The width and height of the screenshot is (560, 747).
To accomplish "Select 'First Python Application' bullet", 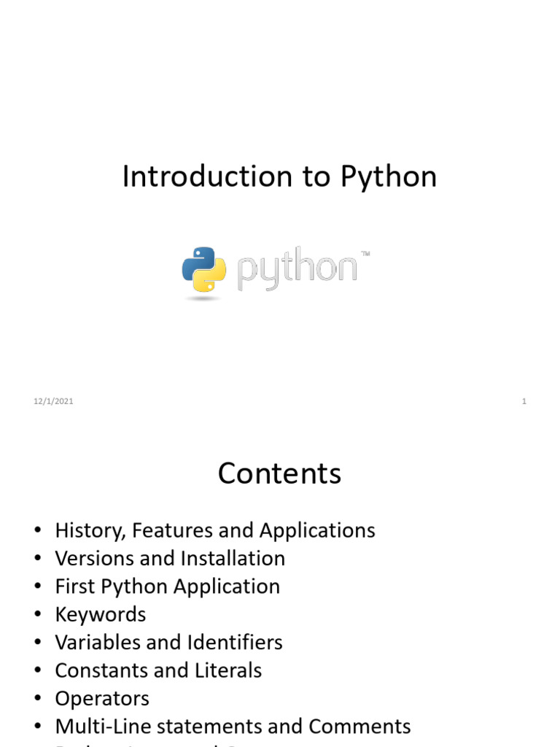I will (167, 587).
